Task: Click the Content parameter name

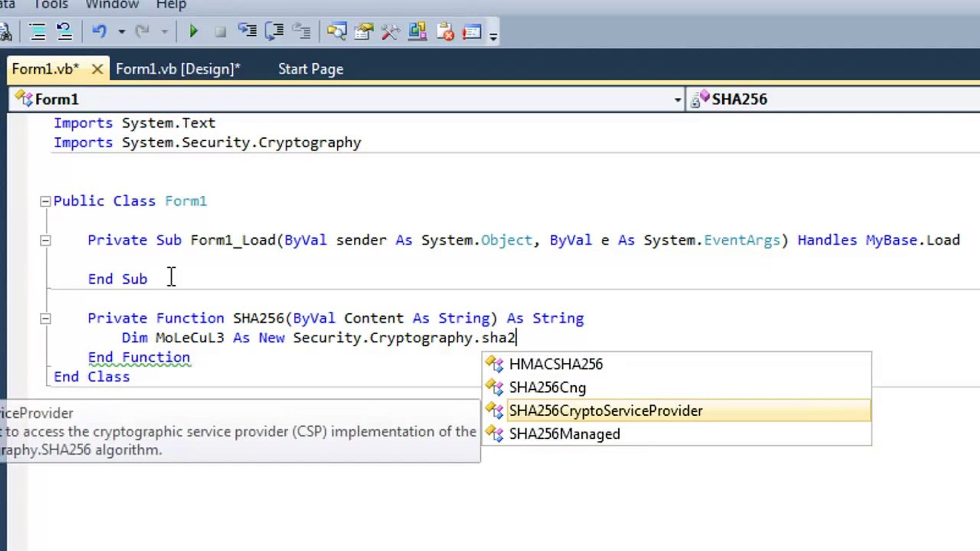Action: point(374,318)
